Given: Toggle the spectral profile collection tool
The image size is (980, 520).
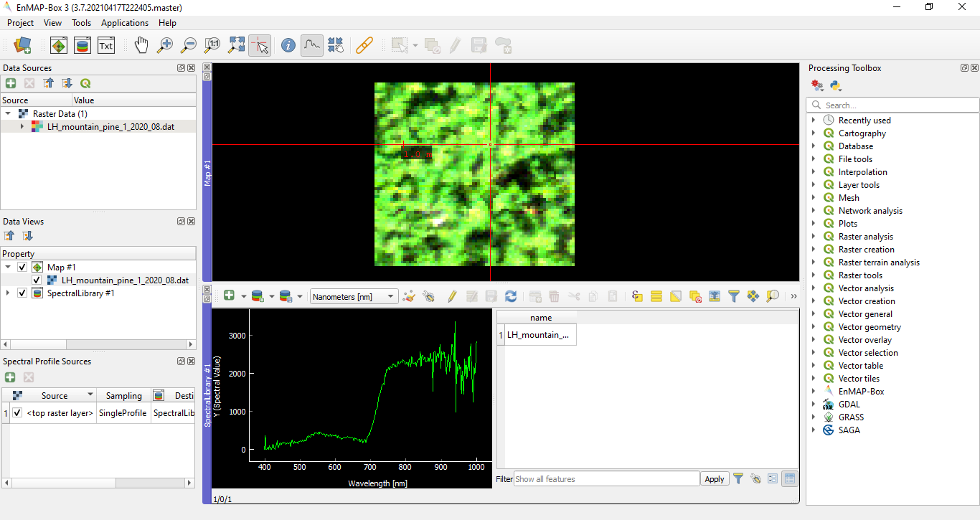Looking at the screenshot, I should click(x=311, y=46).
